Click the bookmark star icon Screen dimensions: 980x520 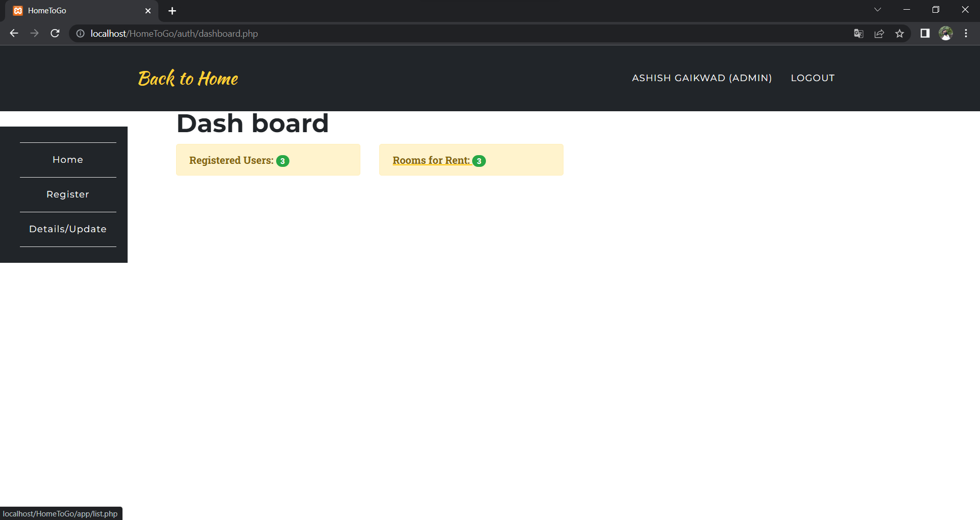point(900,33)
